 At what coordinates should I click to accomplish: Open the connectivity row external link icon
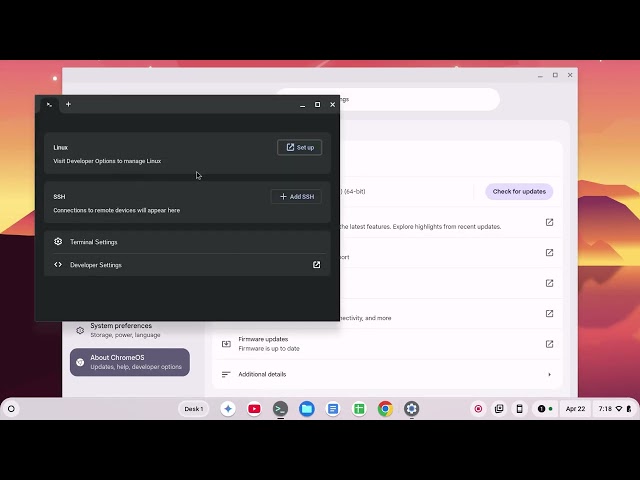(549, 313)
